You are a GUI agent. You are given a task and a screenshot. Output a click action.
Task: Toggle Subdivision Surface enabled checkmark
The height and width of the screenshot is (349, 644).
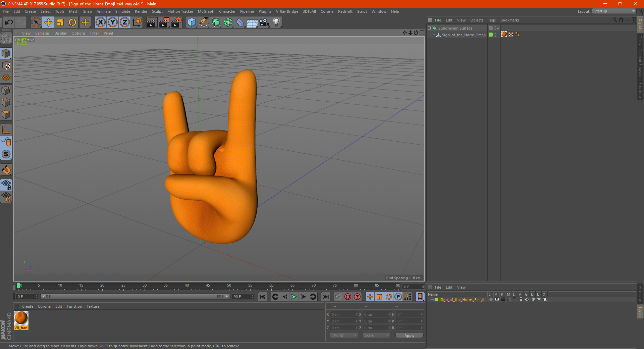point(498,28)
